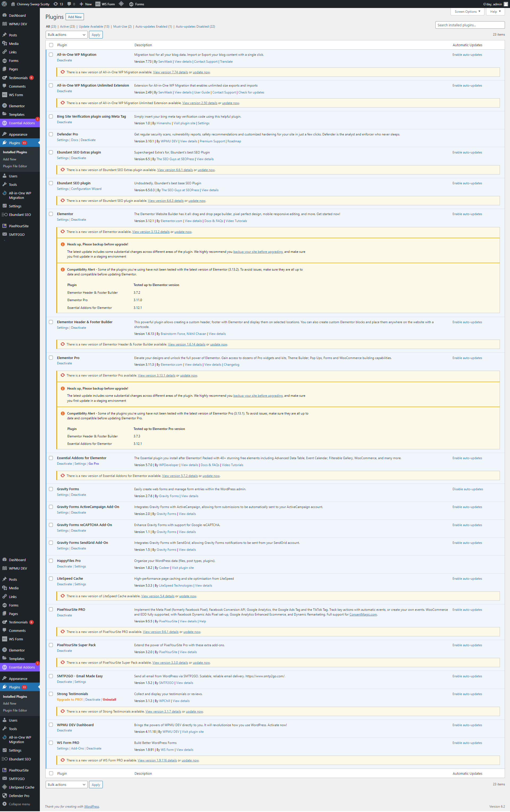510x812 pixels.
Task: Expand the Help tab dropdown
Action: click(x=495, y=11)
